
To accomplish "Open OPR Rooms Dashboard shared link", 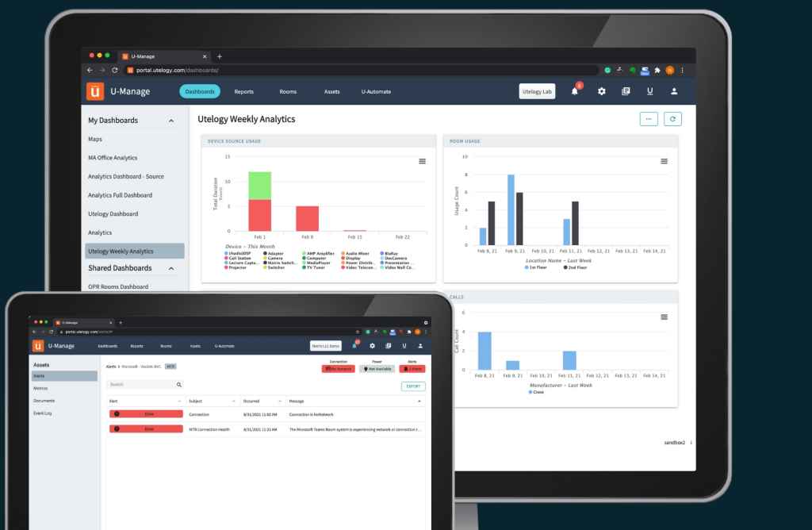I will pos(118,286).
